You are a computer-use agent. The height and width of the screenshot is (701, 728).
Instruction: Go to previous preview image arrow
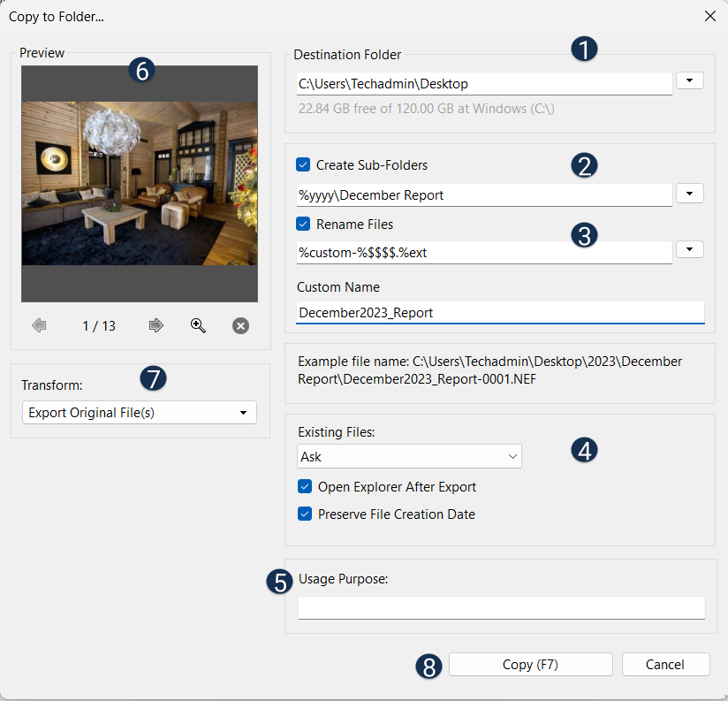click(x=39, y=326)
